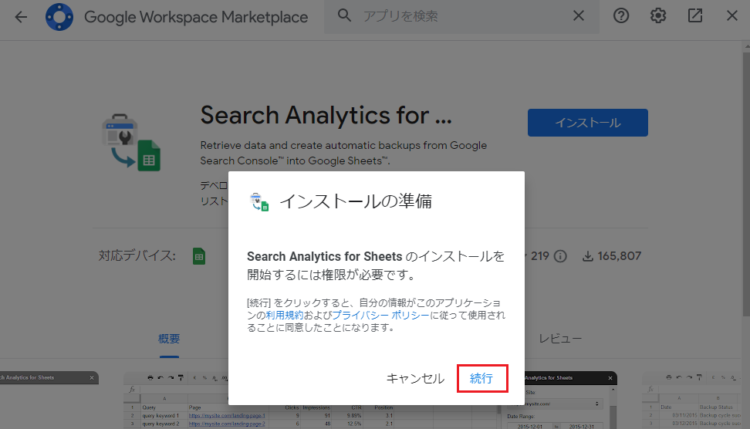The image size is (750, 429).
Task: Open the backup status preview thumbnail
Action: coord(695,400)
